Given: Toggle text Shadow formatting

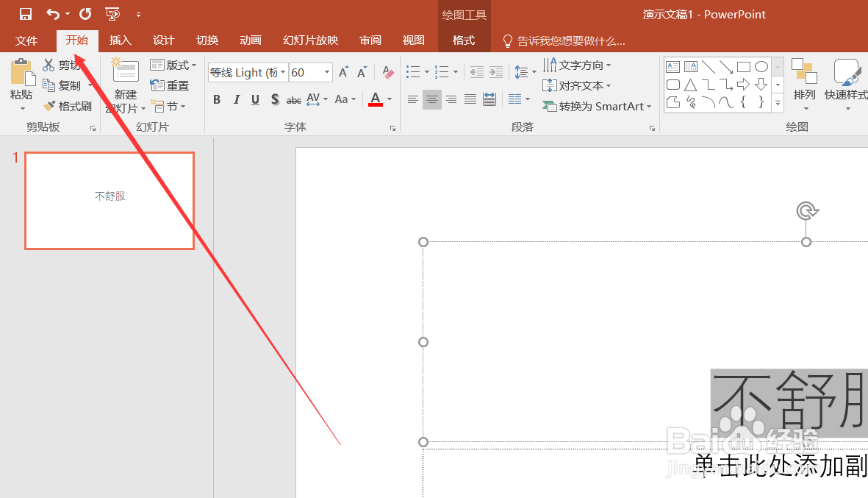Looking at the screenshot, I should pyautogui.click(x=275, y=99).
